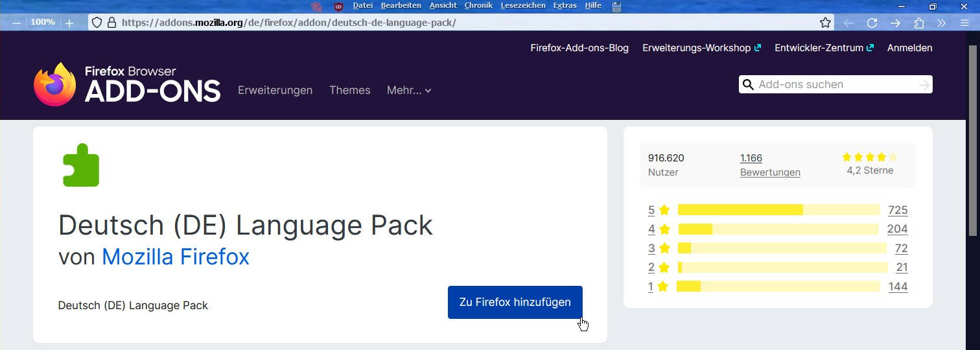Open the Erweiterungs-Workshop link
The height and width of the screenshot is (350, 980).
pos(701,48)
